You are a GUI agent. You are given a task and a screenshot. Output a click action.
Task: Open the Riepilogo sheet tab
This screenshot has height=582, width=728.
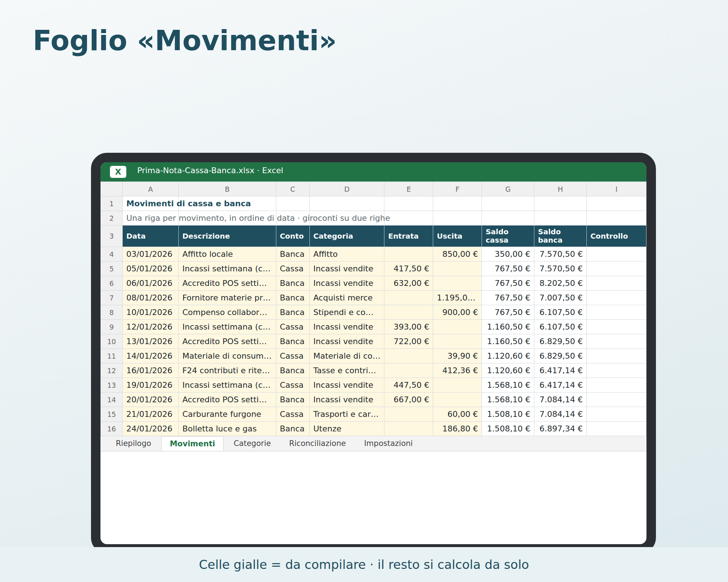[133, 443]
